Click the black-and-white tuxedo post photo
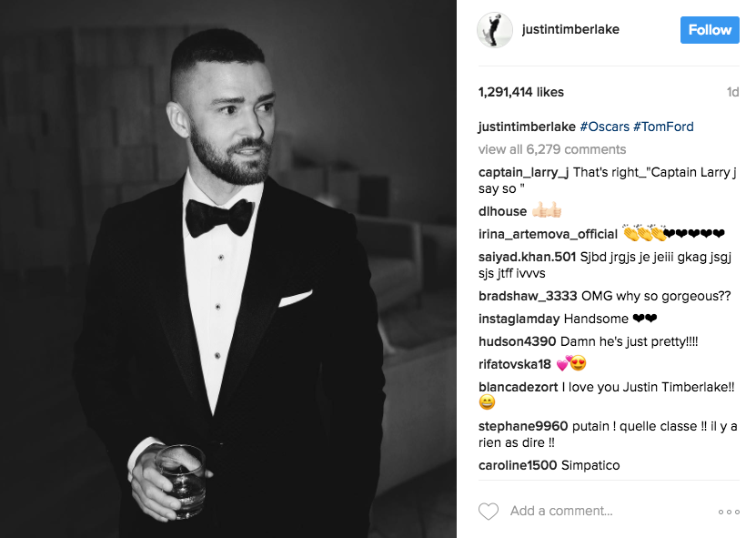 pyautogui.click(x=228, y=269)
